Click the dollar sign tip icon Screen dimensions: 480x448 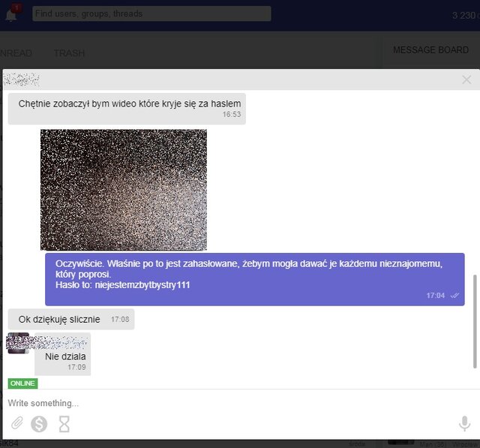[39, 424]
